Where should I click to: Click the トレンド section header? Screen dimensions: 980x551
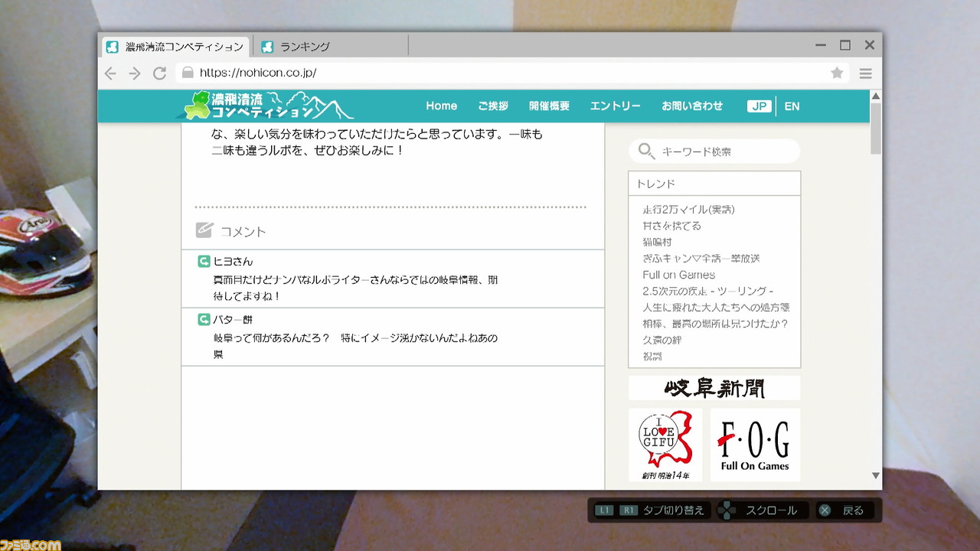[x=714, y=184]
